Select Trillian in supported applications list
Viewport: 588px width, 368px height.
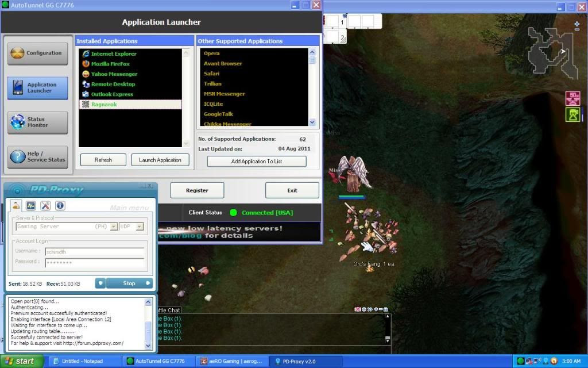pyautogui.click(x=212, y=84)
